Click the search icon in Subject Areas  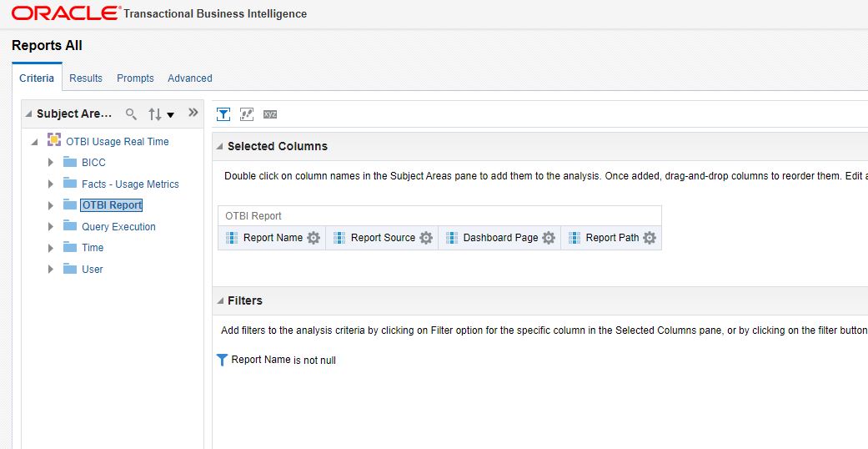(x=131, y=114)
